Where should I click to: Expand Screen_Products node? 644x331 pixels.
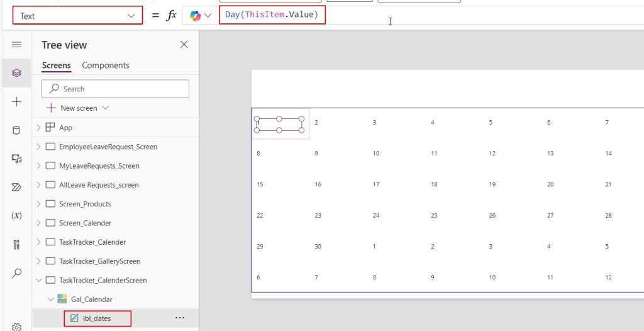click(38, 203)
